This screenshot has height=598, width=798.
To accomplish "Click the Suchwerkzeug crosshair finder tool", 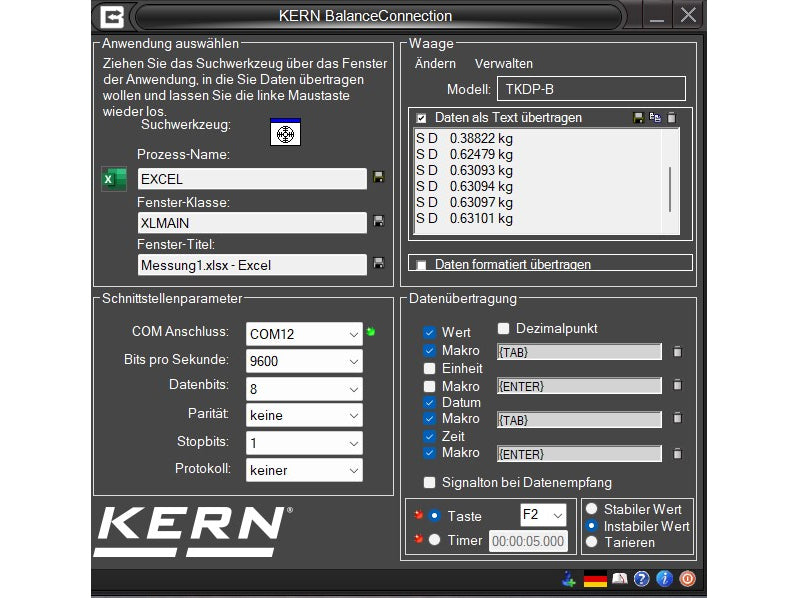I will point(285,132).
